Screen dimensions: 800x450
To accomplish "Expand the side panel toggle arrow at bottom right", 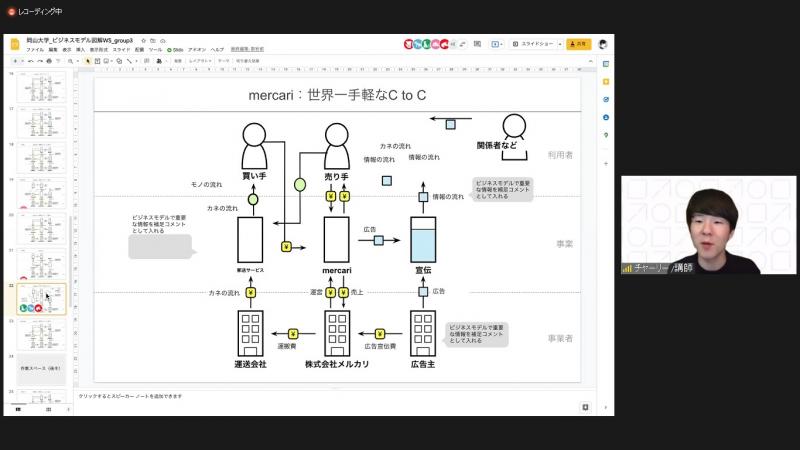I will 606,407.
